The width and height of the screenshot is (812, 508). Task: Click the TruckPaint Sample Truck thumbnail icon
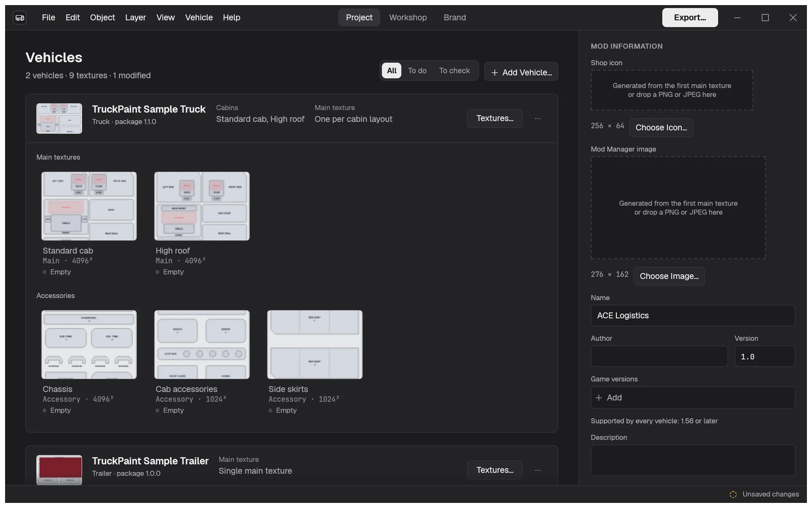point(59,119)
